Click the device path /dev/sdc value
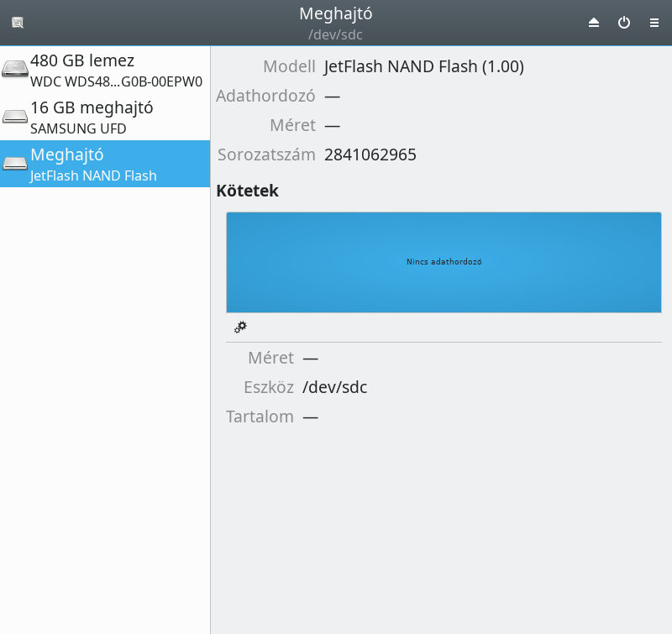672x634 pixels. click(334, 387)
